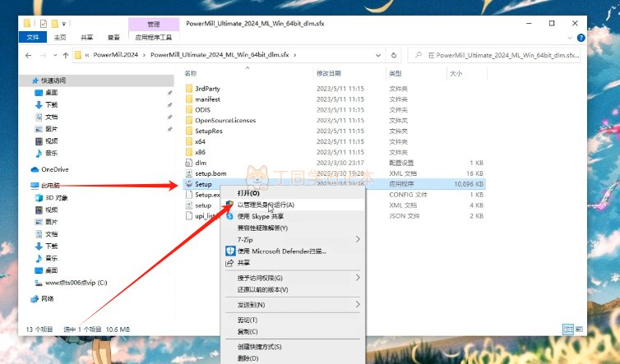Switch to large icons view layout

pyautogui.click(x=579, y=329)
